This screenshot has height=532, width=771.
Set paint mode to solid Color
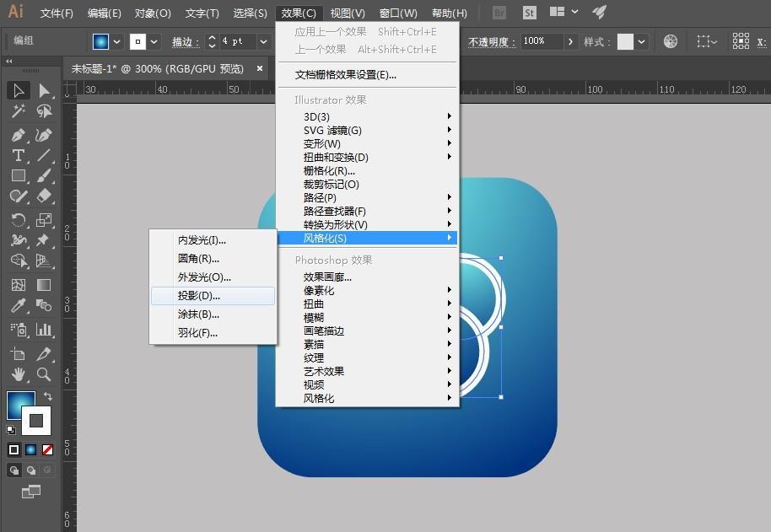[x=14, y=449]
